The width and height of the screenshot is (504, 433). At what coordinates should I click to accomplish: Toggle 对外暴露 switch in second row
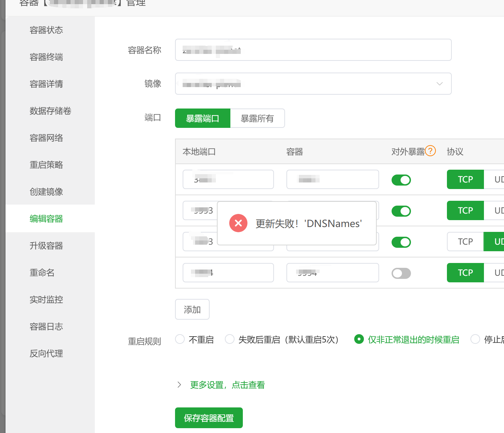point(401,211)
